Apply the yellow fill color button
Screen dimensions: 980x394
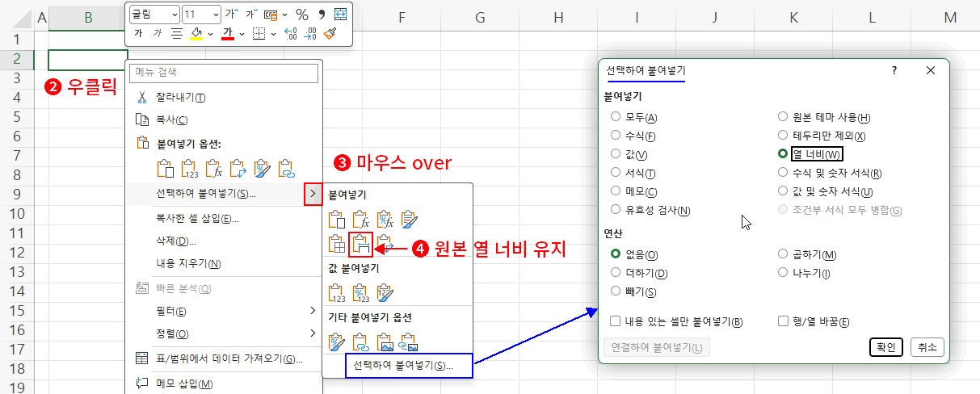click(196, 33)
